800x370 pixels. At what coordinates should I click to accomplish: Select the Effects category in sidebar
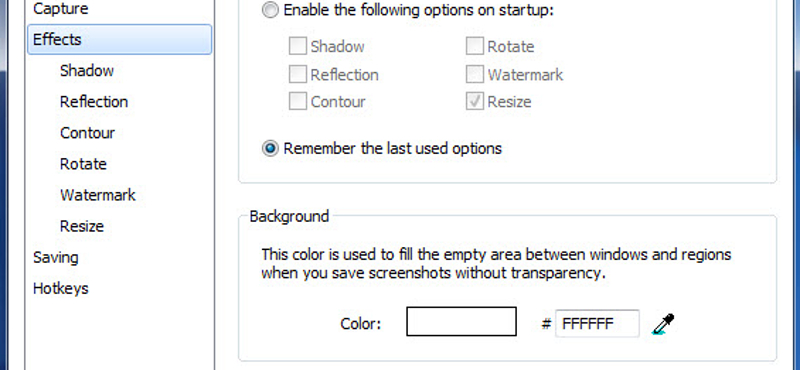click(119, 39)
